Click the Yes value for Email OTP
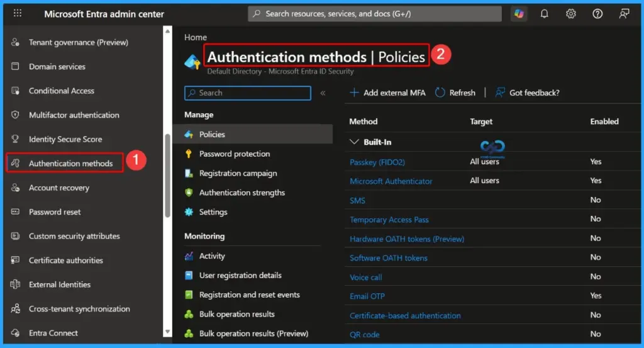The image size is (644, 348). click(596, 295)
